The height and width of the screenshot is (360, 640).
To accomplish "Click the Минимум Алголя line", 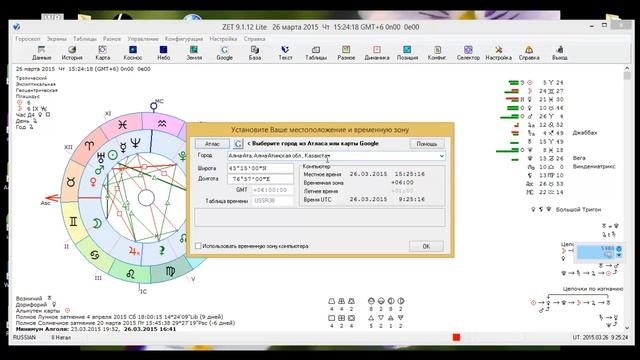I will click(x=96, y=329).
